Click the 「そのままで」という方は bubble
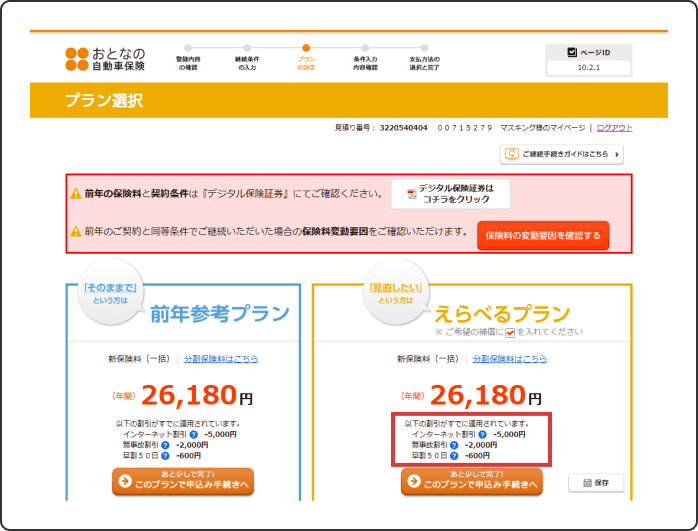This screenshot has width=698, height=531. tap(110, 292)
